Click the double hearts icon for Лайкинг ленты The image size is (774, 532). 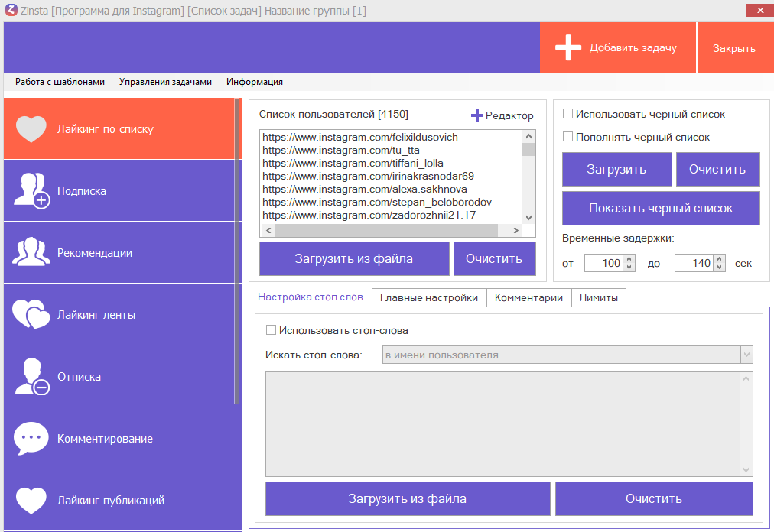click(31, 314)
